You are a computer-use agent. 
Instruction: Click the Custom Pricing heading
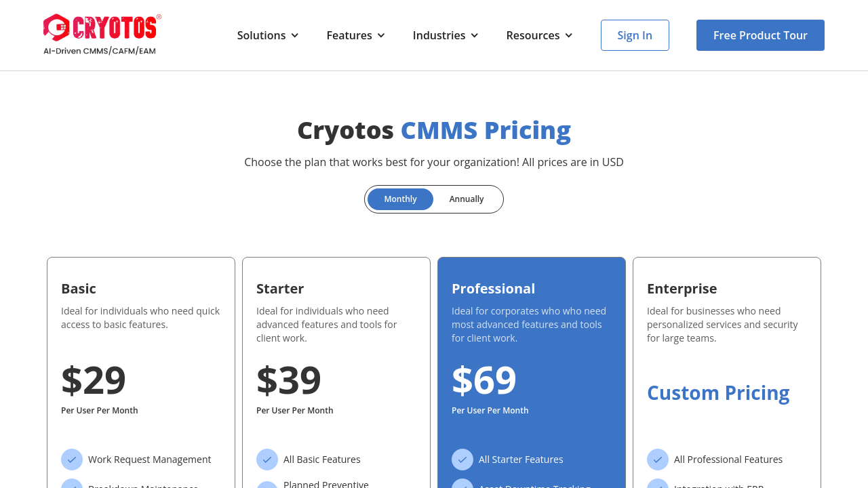click(718, 393)
